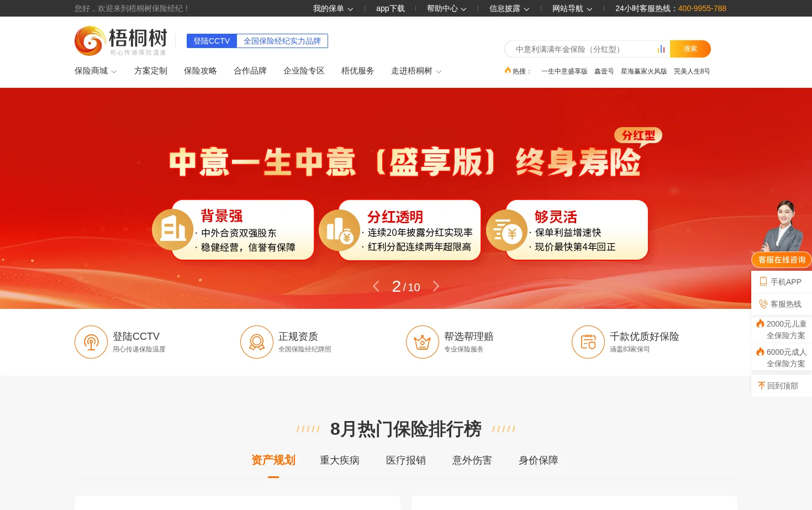Select the 医疗报销 ranking tab
The height and width of the screenshot is (510, 812).
[x=406, y=460]
